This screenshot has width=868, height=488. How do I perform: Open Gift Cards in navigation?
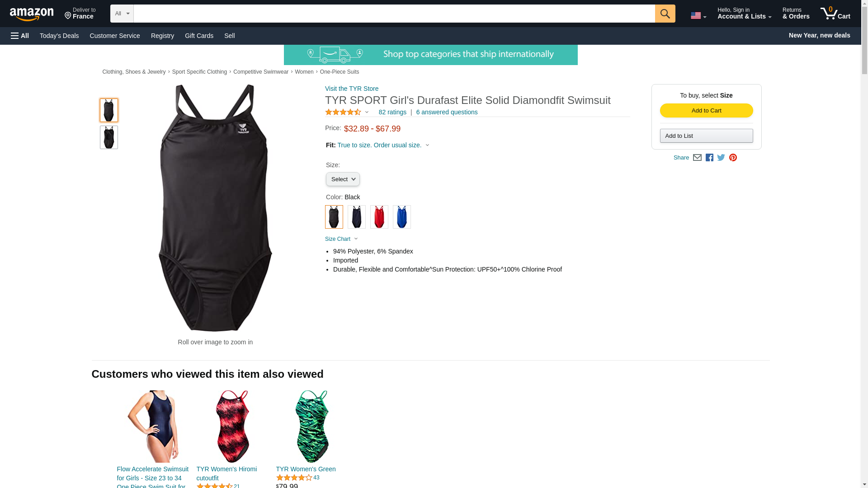click(x=199, y=36)
